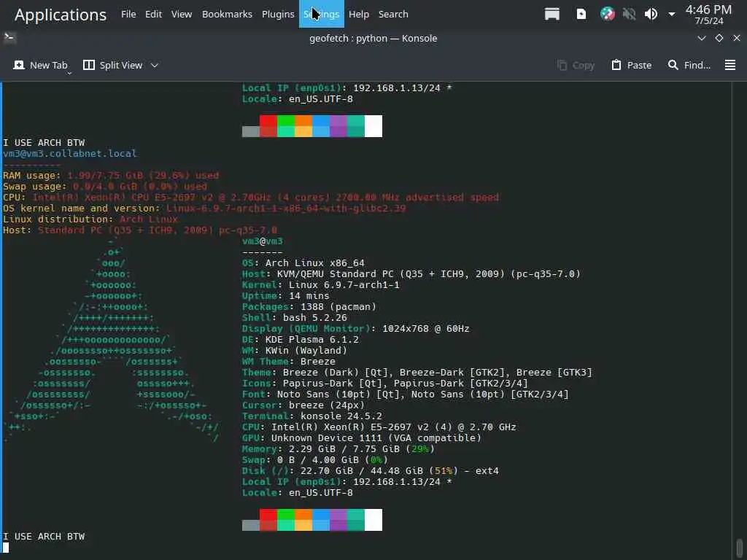Click the text 'vm3@vm3.collabnet.local'
The width and height of the screenshot is (747, 560).
coord(69,153)
